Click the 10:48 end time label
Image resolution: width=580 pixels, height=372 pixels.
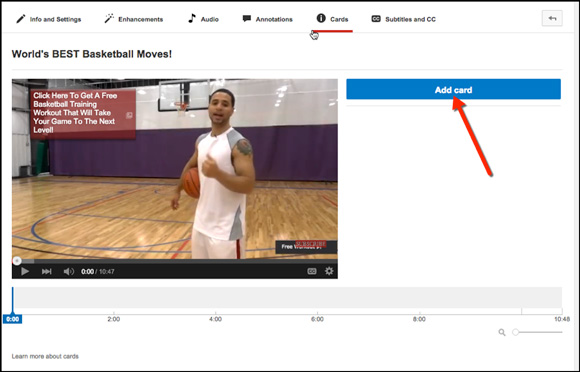click(562, 319)
